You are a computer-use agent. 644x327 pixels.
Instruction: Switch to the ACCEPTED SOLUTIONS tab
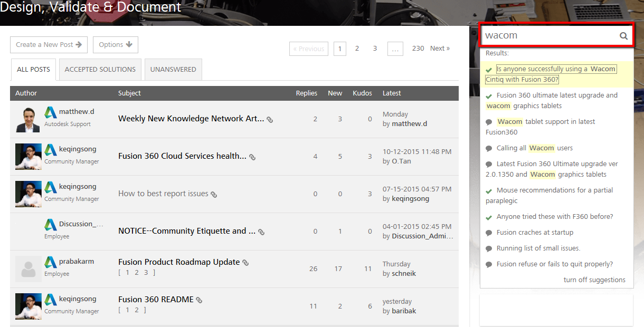coord(100,70)
